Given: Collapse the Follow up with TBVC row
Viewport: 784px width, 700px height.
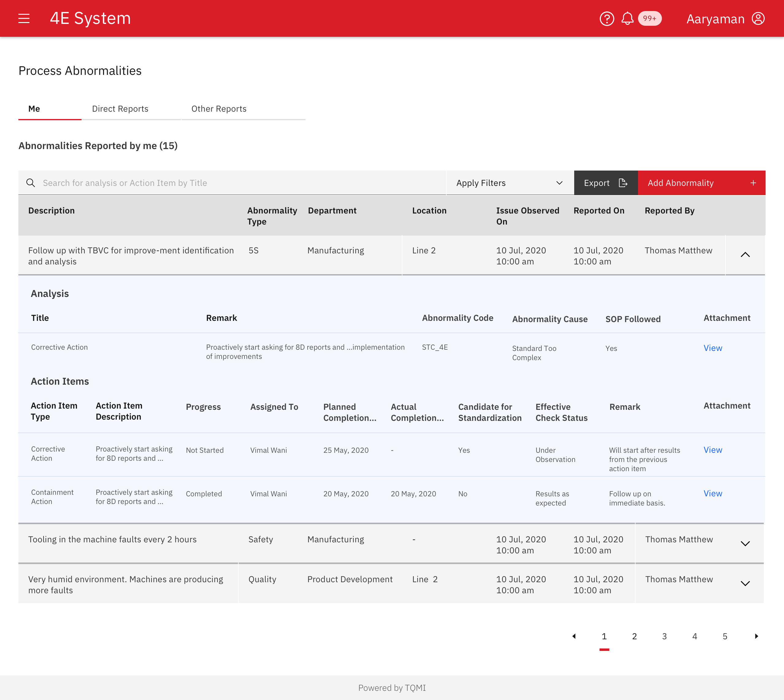Looking at the screenshot, I should (745, 255).
